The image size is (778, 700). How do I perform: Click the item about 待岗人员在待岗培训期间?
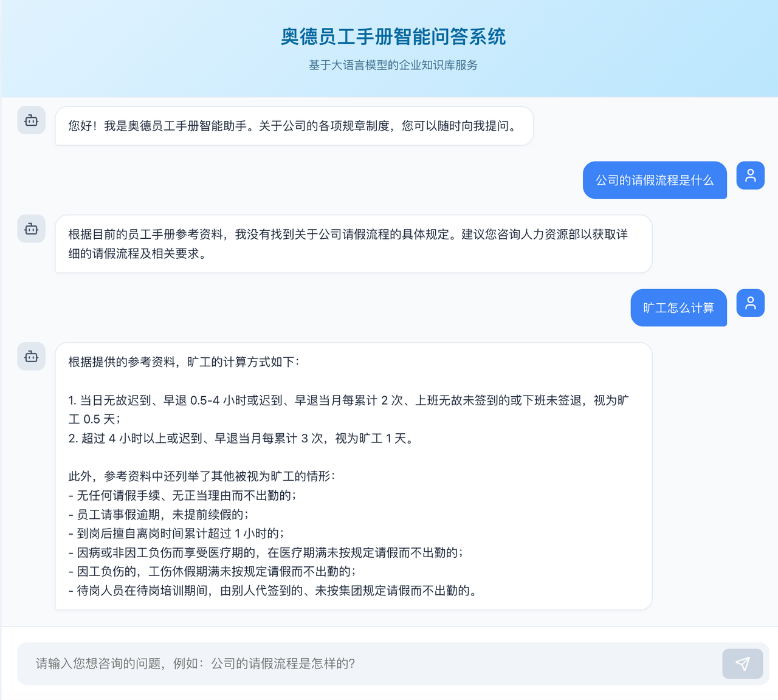[273, 591]
